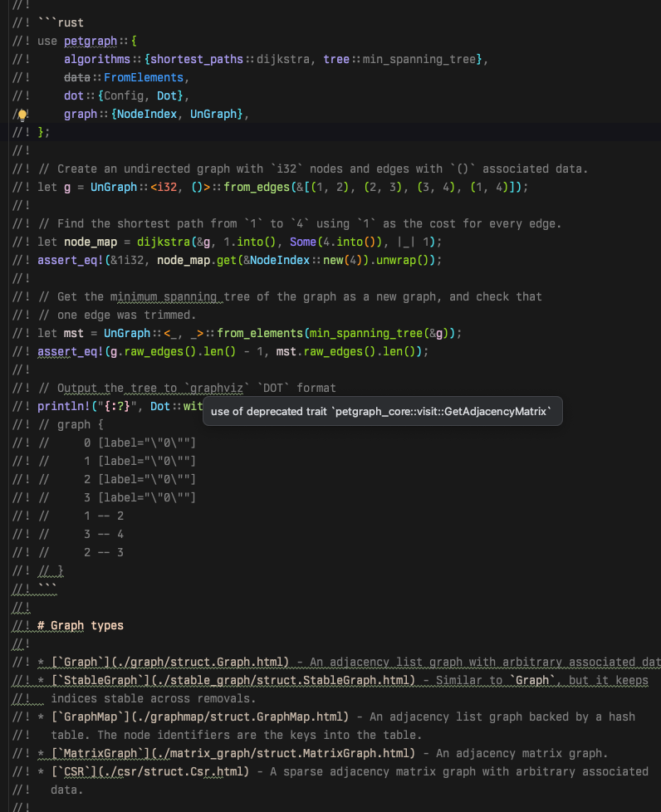661x812 pixels.
Task: Click the "3 -- 4" edge line
Action: tap(104, 535)
